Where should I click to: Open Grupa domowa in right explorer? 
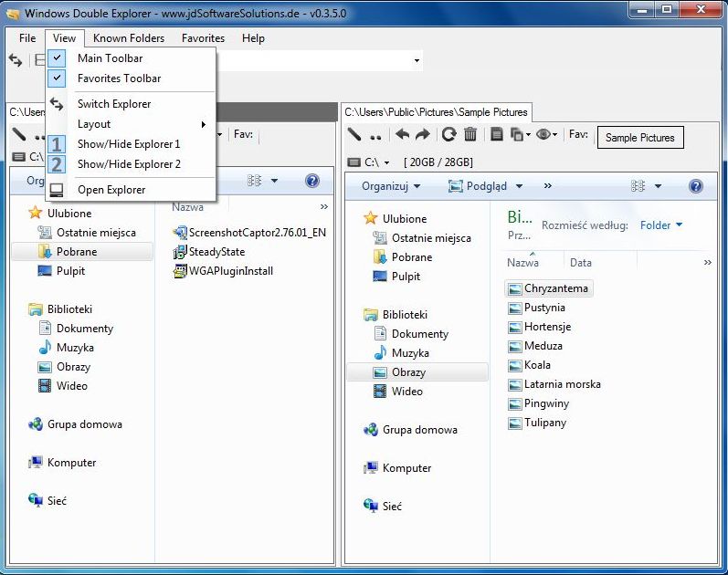tap(410, 430)
